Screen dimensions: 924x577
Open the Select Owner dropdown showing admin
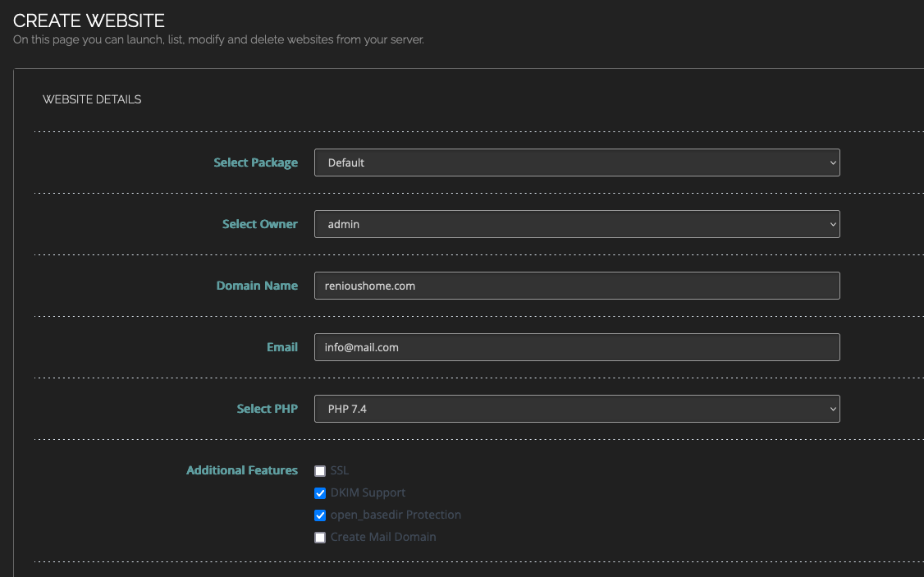click(x=577, y=224)
